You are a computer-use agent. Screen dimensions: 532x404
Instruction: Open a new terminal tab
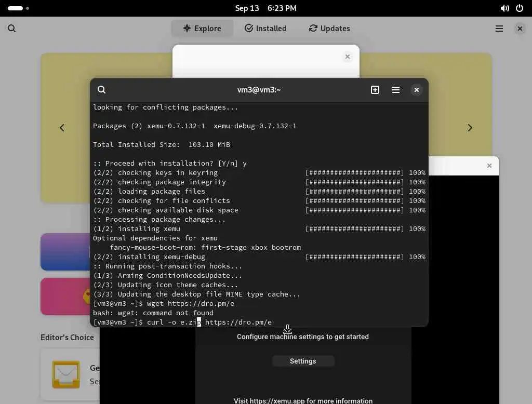[375, 89]
